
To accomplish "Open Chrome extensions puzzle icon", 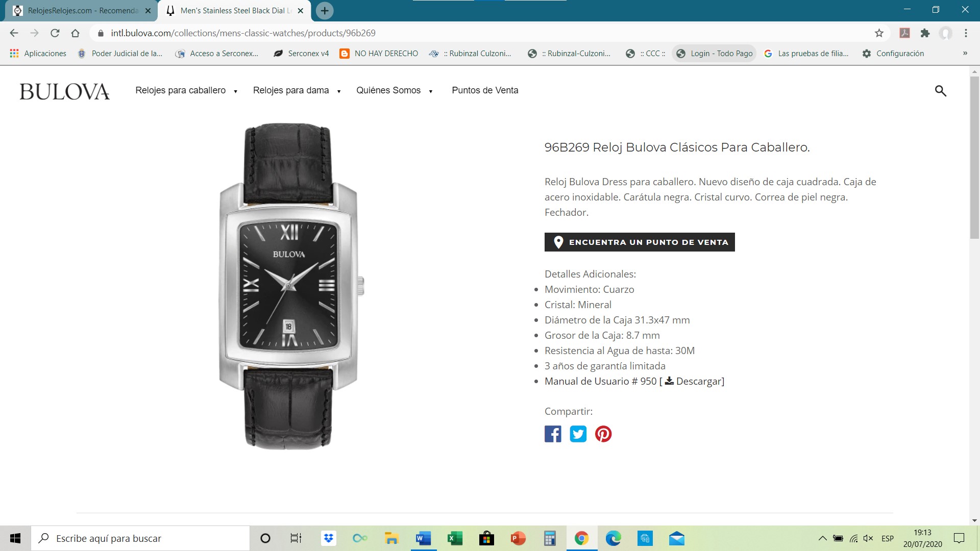I will click(925, 33).
